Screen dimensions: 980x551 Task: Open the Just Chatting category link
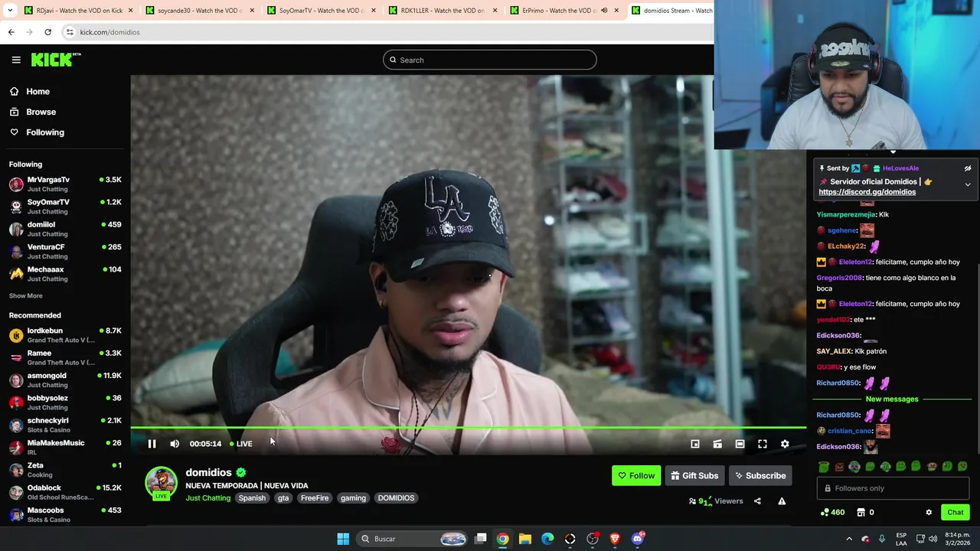pos(207,498)
